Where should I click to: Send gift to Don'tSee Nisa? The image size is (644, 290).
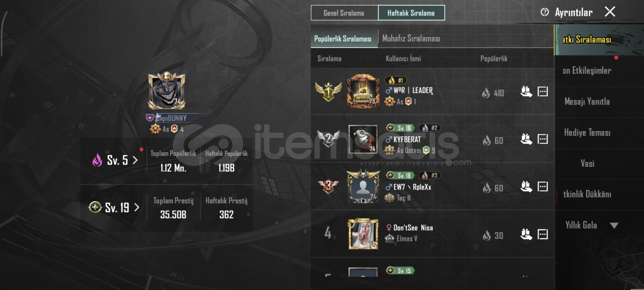coord(526,234)
